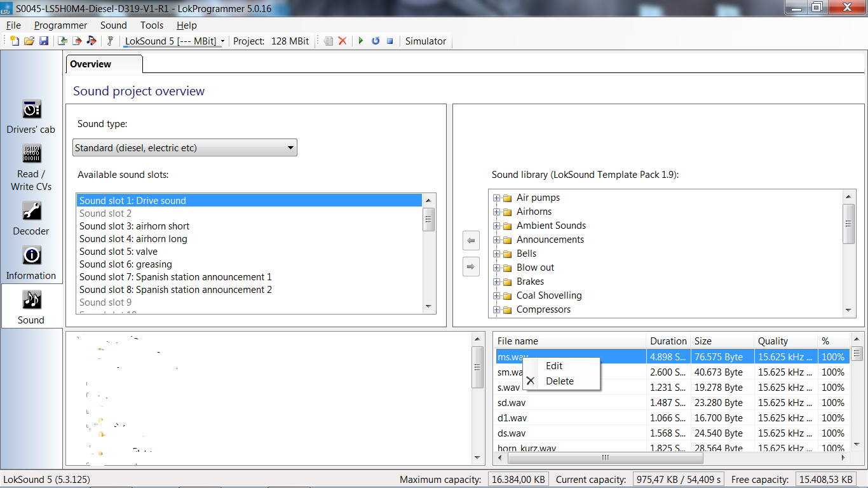Image resolution: width=868 pixels, height=488 pixels.
Task: Select Sound slot 1: Drive sound
Action: [249, 201]
